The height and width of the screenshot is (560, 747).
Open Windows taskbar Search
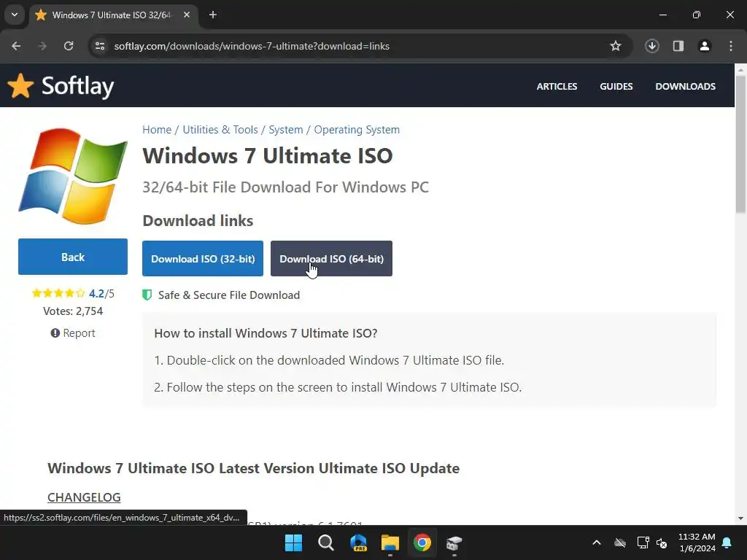(326, 542)
